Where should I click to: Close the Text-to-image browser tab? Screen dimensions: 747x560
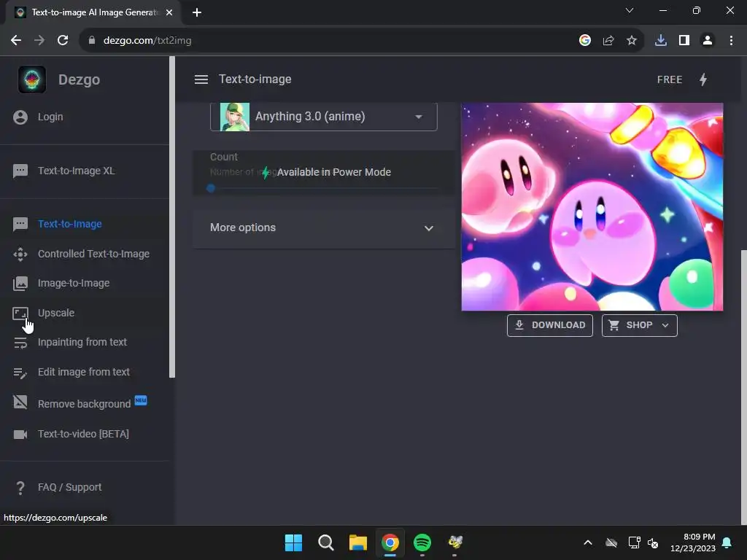click(x=169, y=13)
